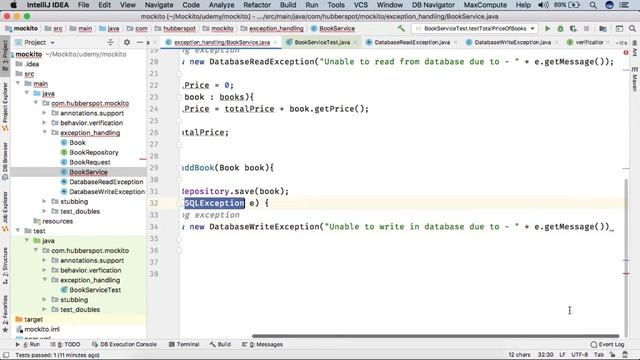Switch to BookServiceTest.java tab
The image size is (640, 360).
(322, 42)
